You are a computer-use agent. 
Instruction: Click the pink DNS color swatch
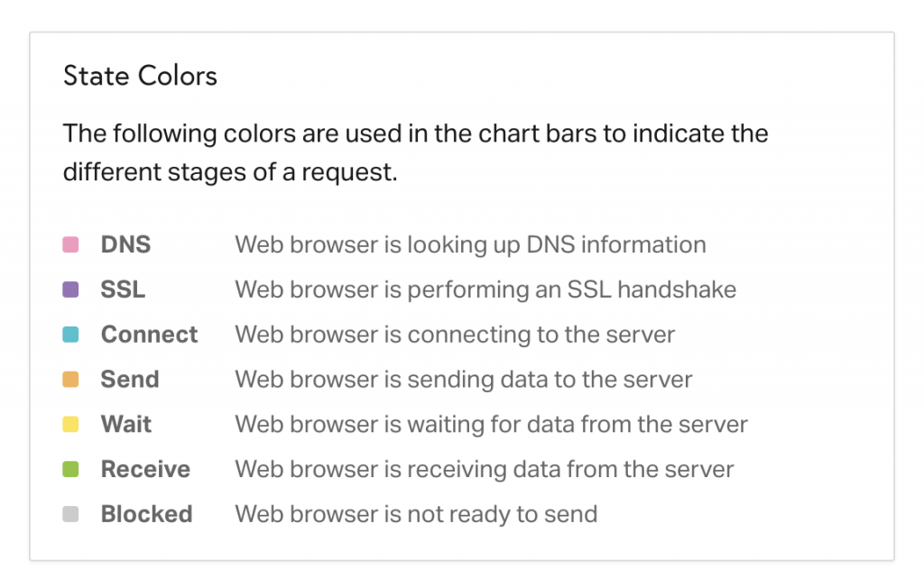70,244
